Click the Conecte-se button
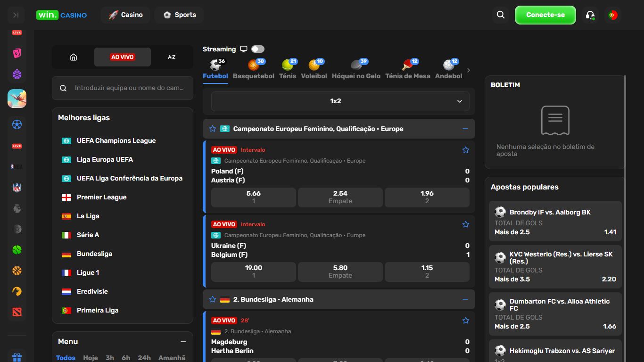 click(x=545, y=15)
